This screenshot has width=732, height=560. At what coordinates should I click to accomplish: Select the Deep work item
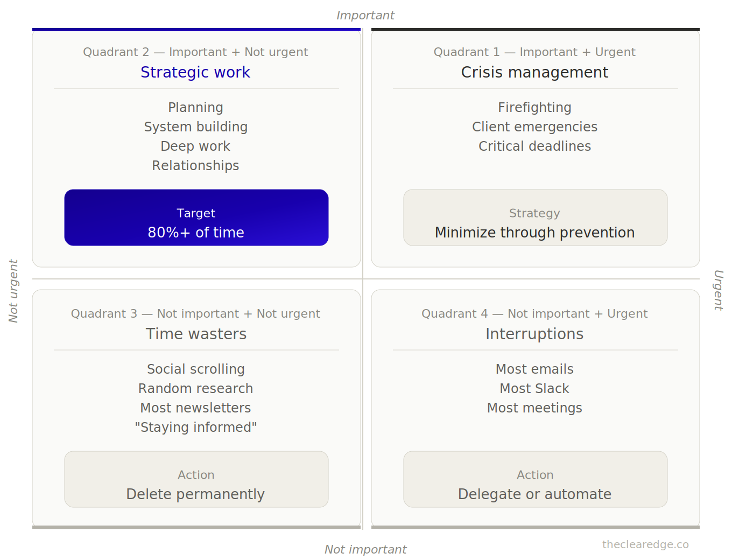(195, 146)
